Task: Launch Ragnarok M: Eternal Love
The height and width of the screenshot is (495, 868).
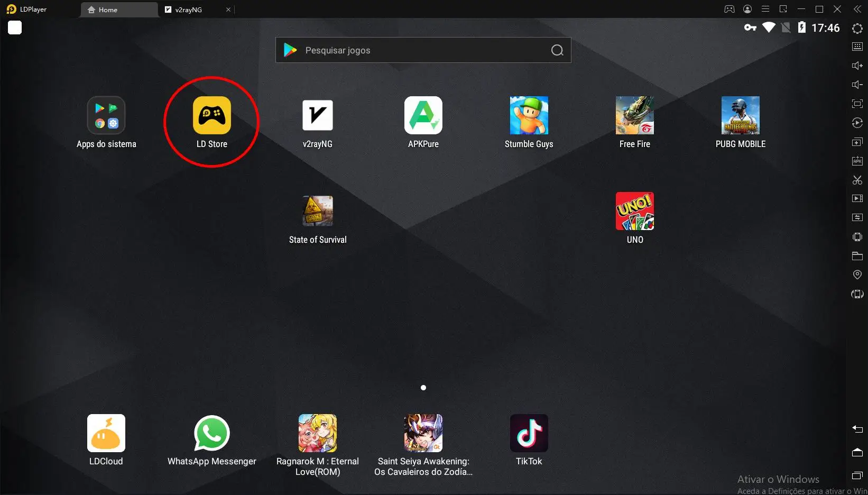Action: pos(318,433)
